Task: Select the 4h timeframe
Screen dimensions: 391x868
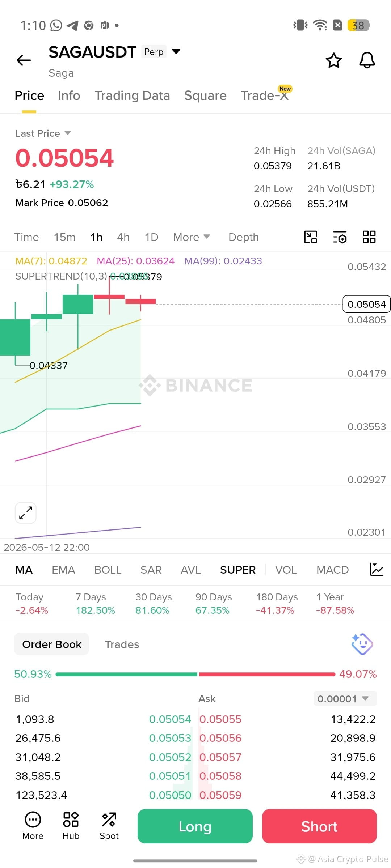Action: [x=123, y=237]
